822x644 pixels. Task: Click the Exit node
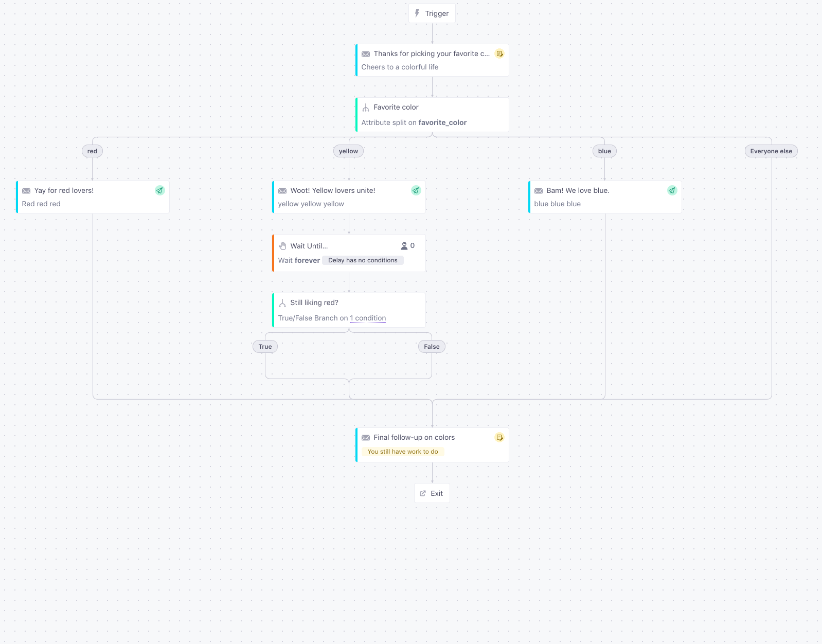pyautogui.click(x=432, y=493)
